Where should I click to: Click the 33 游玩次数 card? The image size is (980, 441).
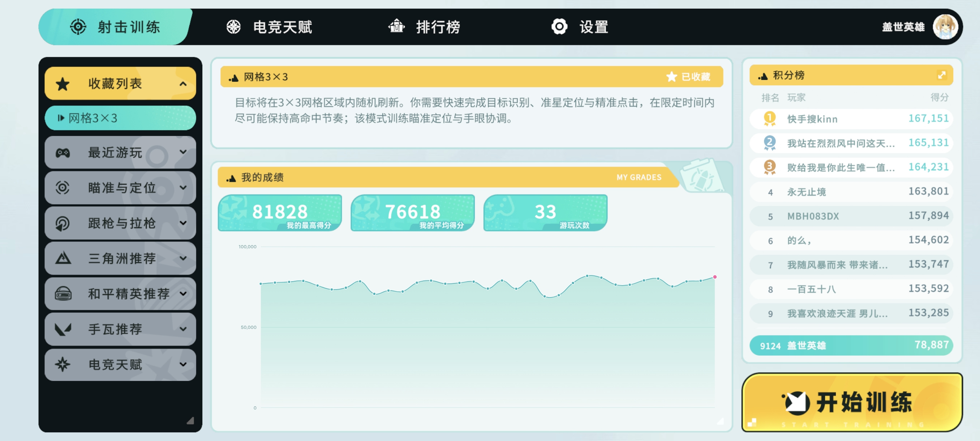[546, 213]
